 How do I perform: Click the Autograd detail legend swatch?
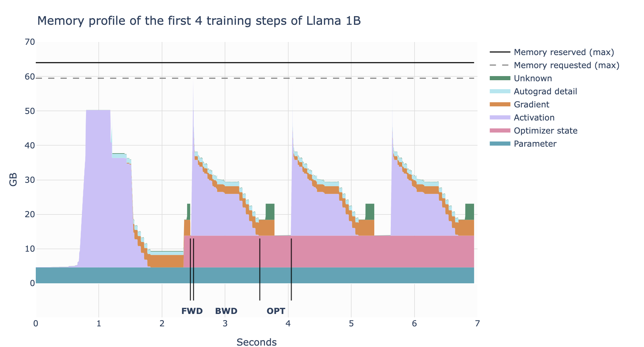[500, 92]
